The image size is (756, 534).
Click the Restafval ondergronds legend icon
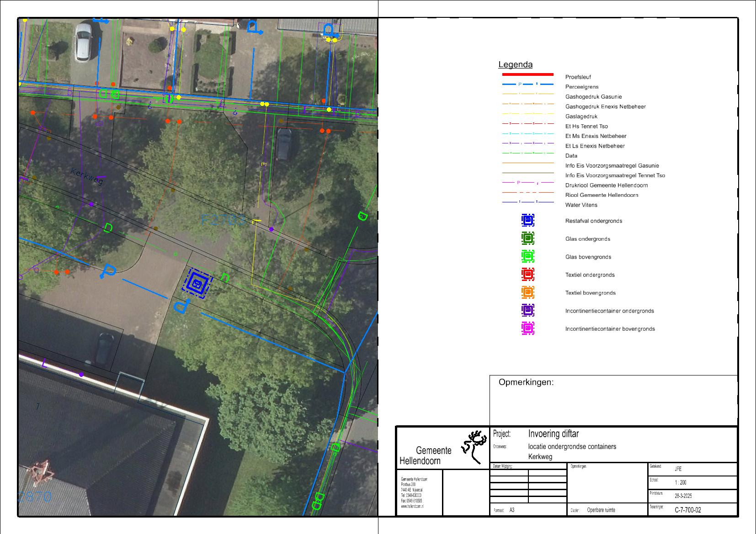click(528, 221)
